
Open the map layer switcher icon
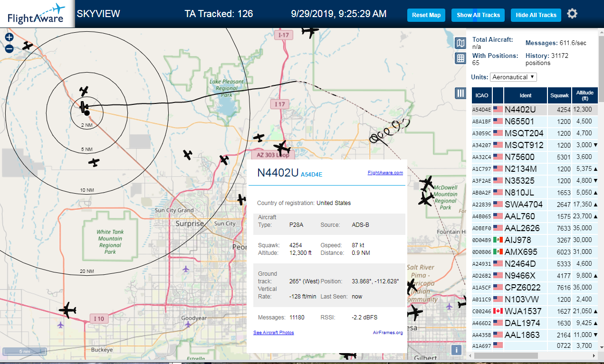click(460, 44)
